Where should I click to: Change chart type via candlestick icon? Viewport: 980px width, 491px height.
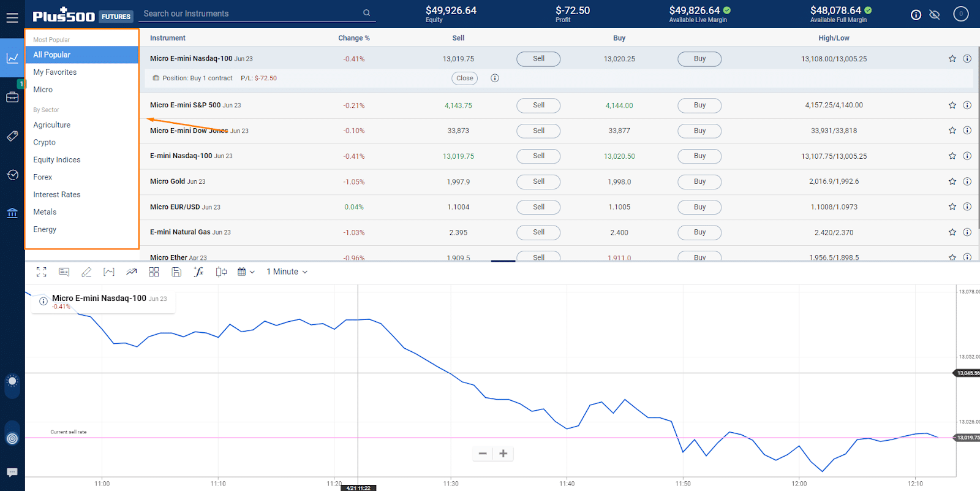click(x=221, y=272)
